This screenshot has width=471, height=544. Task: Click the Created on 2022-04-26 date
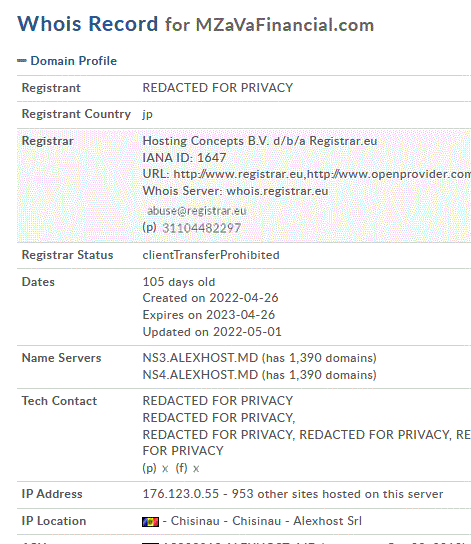(x=210, y=298)
